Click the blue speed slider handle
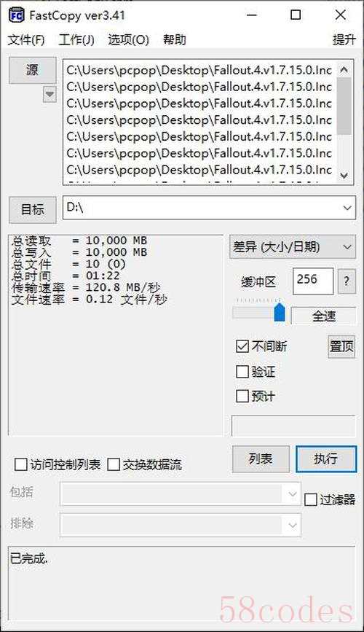Image resolution: width=364 pixels, height=632 pixels. 280,313
